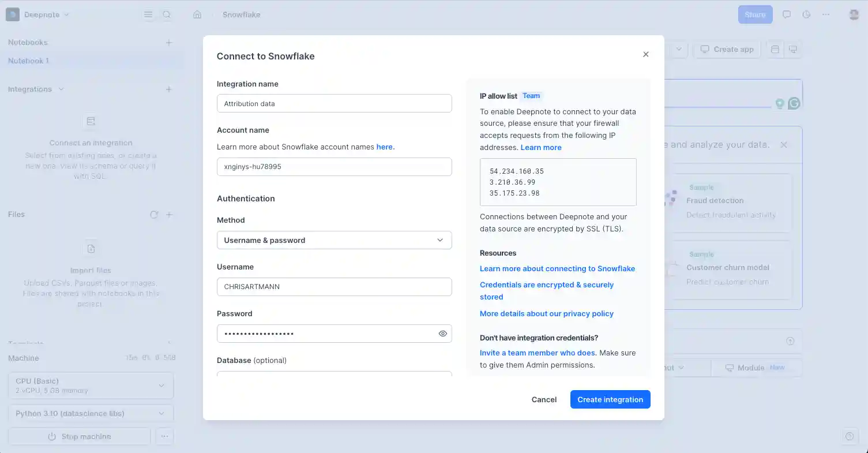Open the authentication Method dropdown

(334, 239)
